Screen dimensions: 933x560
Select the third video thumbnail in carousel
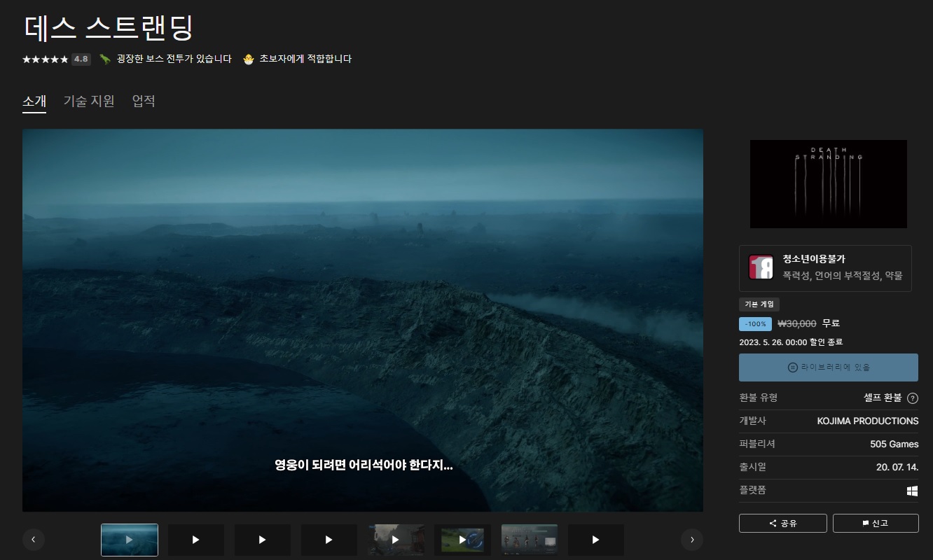tap(263, 540)
